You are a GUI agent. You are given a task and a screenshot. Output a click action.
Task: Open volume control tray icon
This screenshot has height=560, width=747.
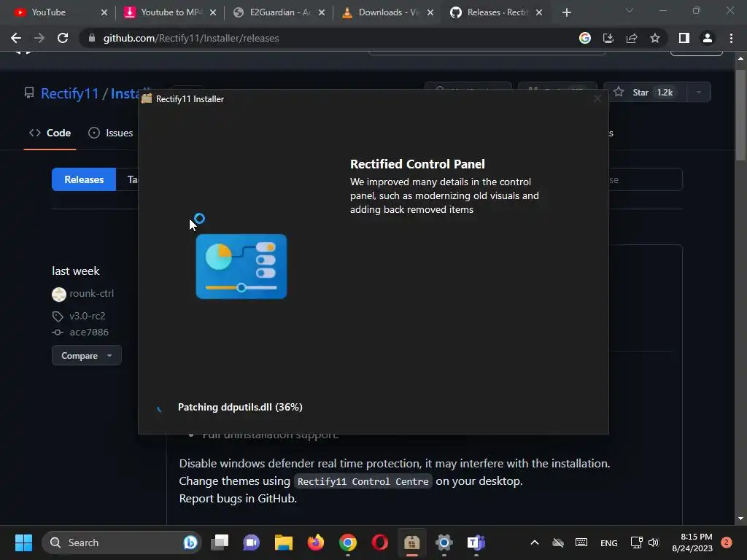pyautogui.click(x=654, y=542)
